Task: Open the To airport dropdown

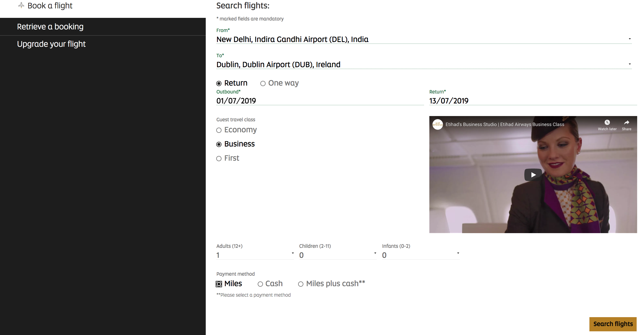Action: tap(629, 64)
